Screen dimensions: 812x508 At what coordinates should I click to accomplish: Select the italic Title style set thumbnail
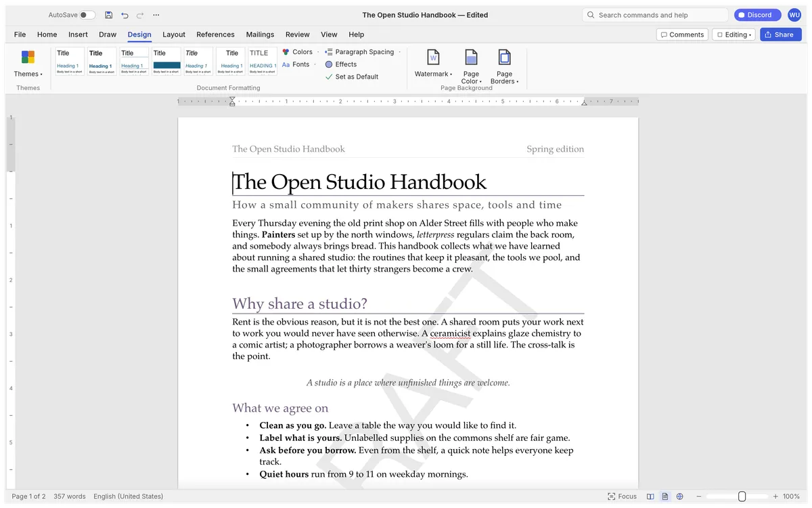(199, 61)
